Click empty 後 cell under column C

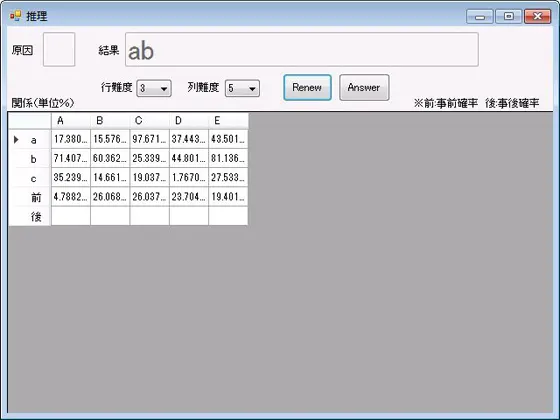click(x=149, y=216)
